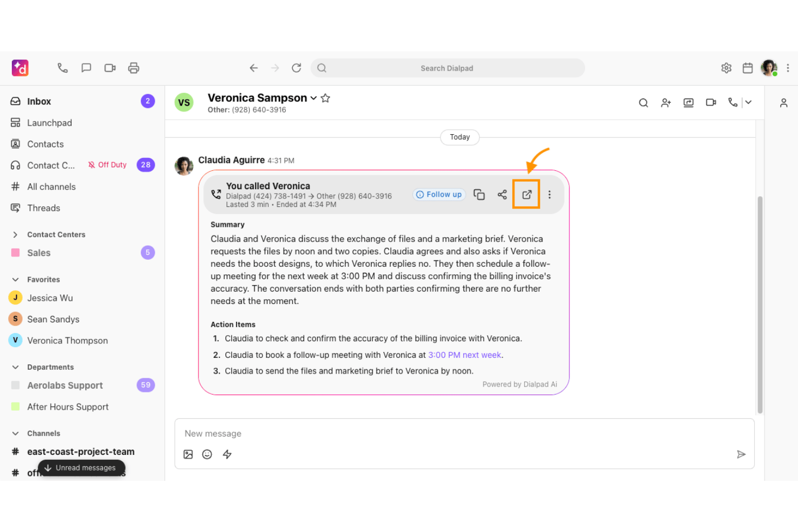This screenshot has width=798, height=532.
Task: Open the Contact C... sidebar item
Action: coord(51,165)
